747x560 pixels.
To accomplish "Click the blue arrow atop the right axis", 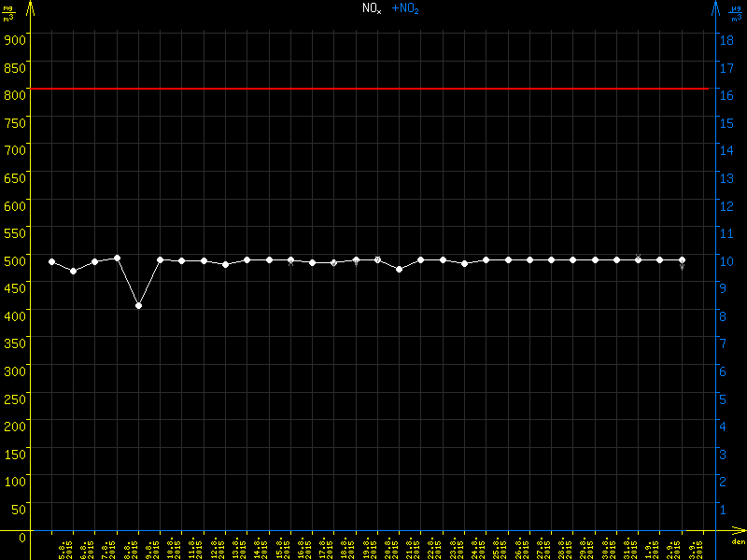I will [716, 8].
